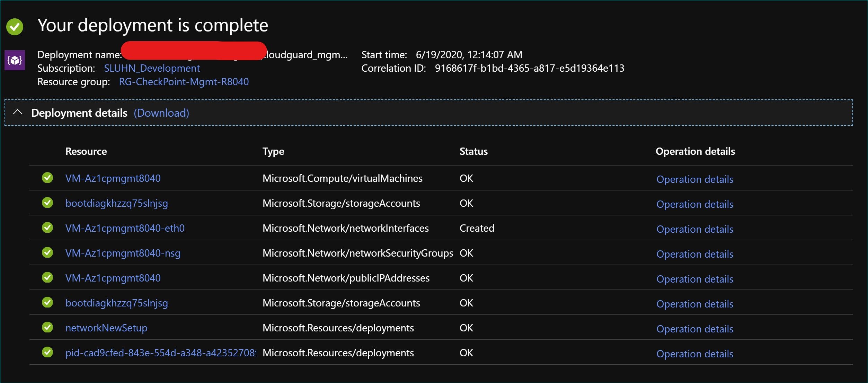Viewport: 868px width, 383px height.
Task: Open VM-Az1cpmgmt8040-nsg security group
Action: tap(123, 253)
